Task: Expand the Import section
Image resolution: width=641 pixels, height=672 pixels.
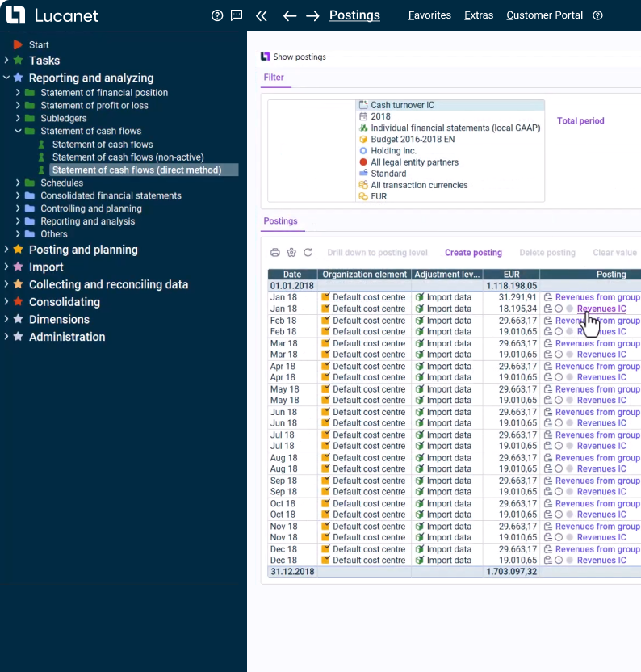Action: [x=6, y=267]
